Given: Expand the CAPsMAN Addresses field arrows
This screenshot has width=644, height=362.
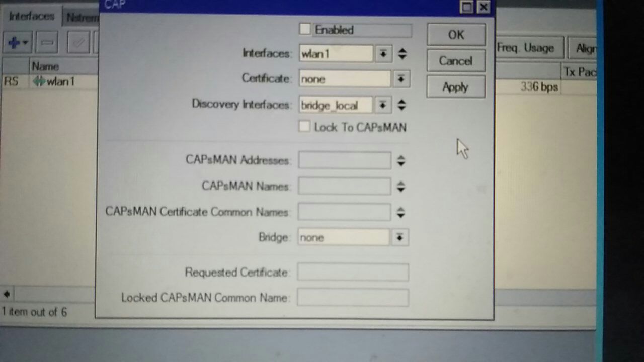Looking at the screenshot, I should [400, 161].
